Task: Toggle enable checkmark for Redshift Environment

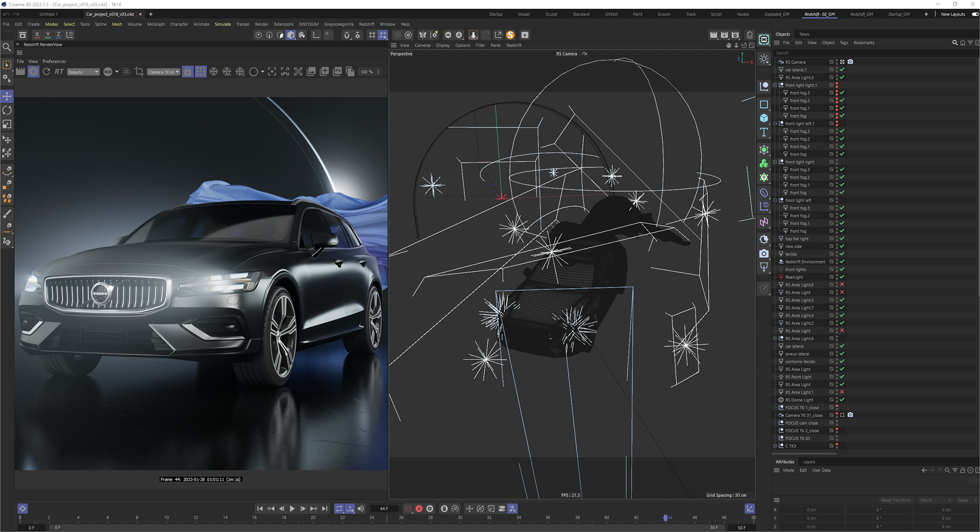Action: (842, 262)
